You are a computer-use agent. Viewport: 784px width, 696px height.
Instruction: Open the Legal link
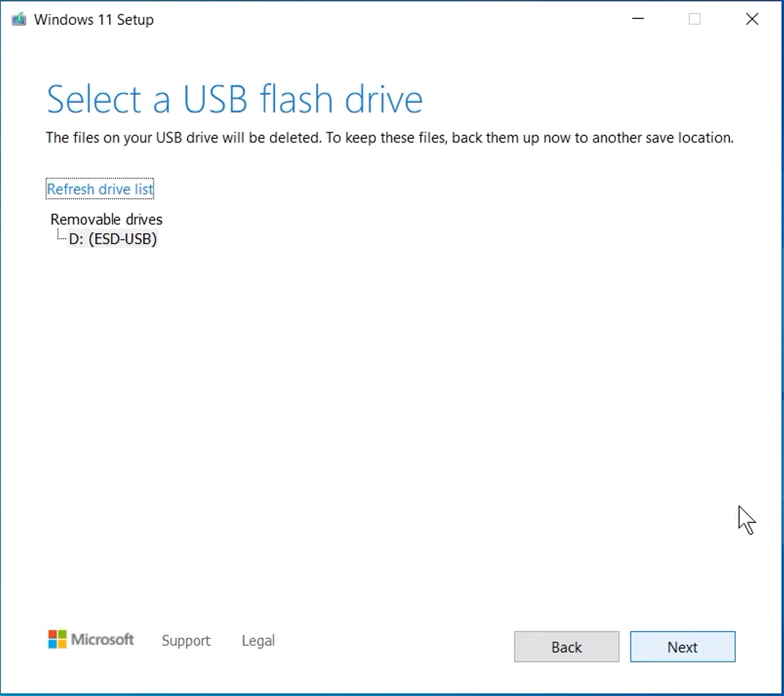[x=258, y=640]
